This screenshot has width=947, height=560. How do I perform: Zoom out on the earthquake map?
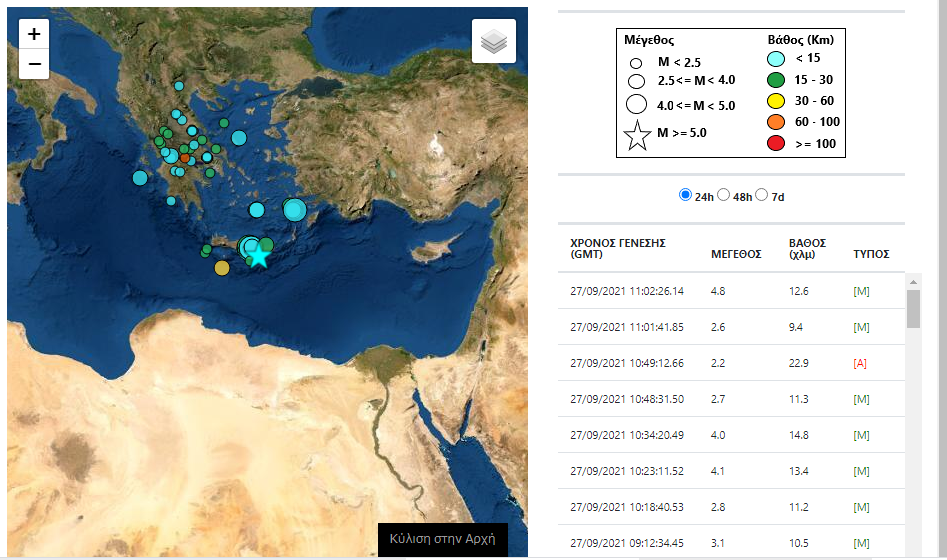coord(34,64)
